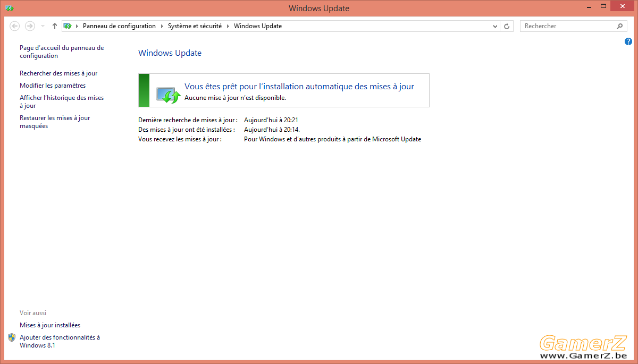
Task: Click the Windows Update title bar icon
Action: tap(9, 8)
